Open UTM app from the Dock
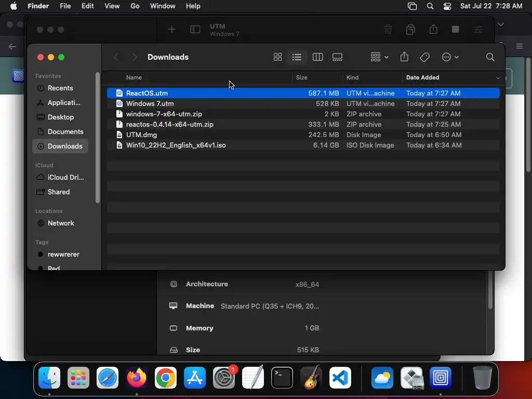This screenshot has width=532, height=399. tap(441, 378)
